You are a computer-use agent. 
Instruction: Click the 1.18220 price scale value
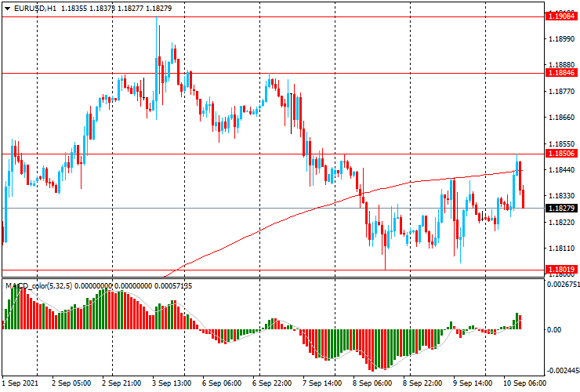(x=562, y=223)
